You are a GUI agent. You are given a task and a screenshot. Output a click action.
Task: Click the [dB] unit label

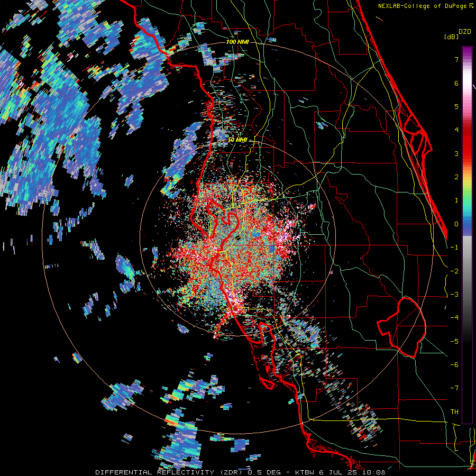[452, 36]
